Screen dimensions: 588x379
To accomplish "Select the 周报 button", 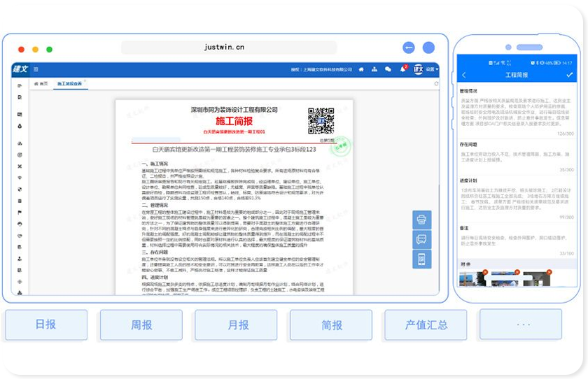I will coord(141,325).
